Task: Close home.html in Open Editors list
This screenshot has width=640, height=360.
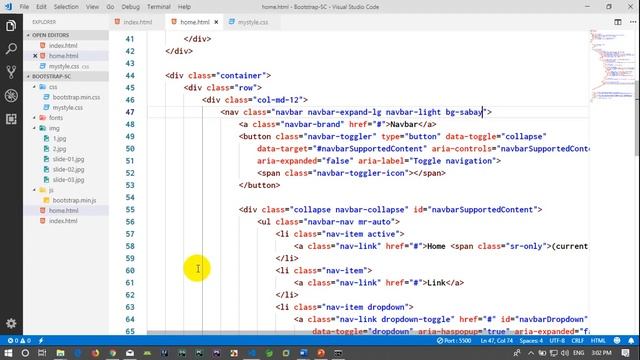Action: [x=35, y=56]
